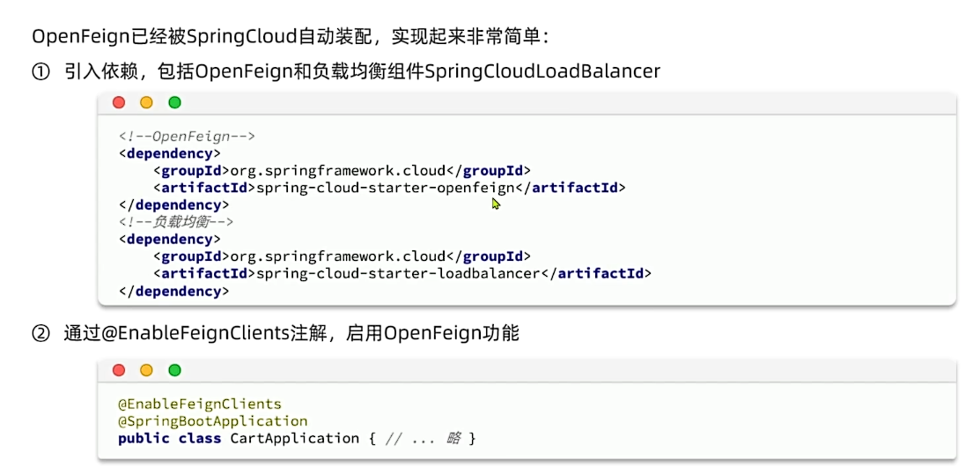Image resolution: width=980 pixels, height=475 pixels.
Task: Click the yellow dot on the CartApplication code window
Action: (x=146, y=370)
